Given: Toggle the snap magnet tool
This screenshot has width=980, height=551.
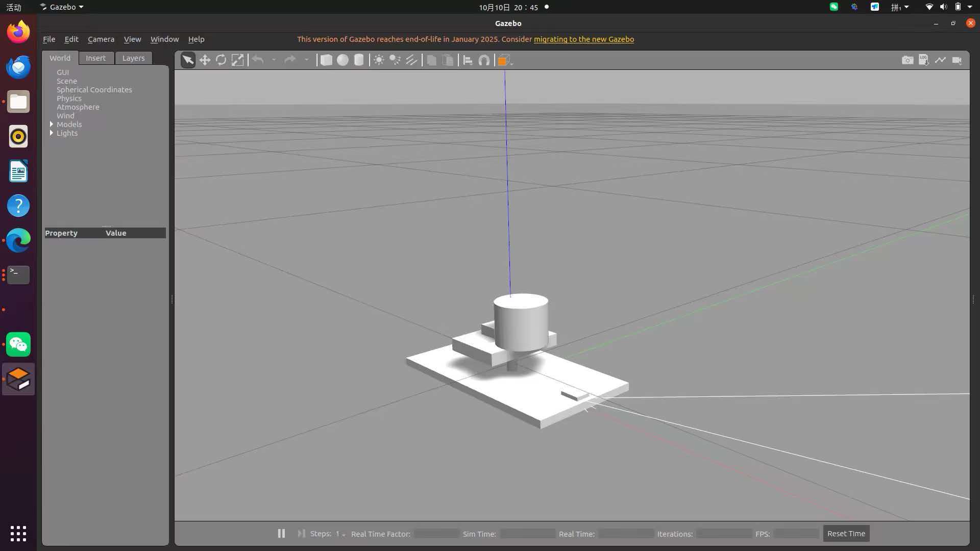Looking at the screenshot, I should [484, 60].
